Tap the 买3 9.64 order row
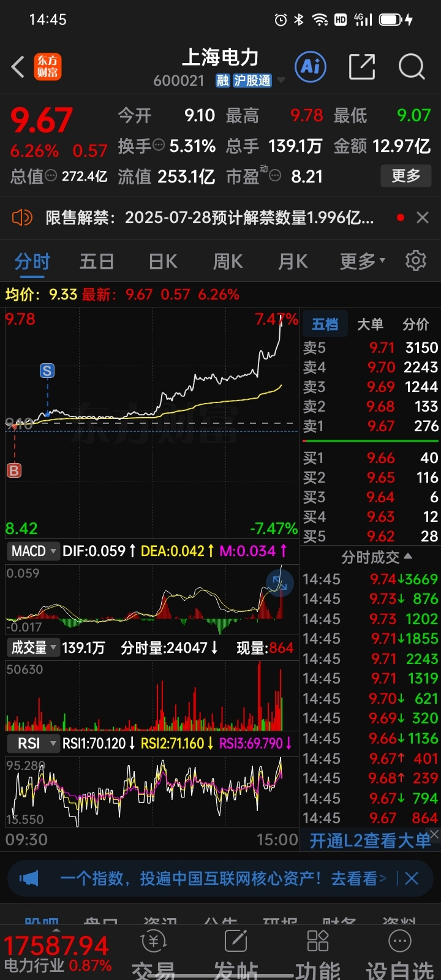The height and width of the screenshot is (980, 441). pos(371,497)
